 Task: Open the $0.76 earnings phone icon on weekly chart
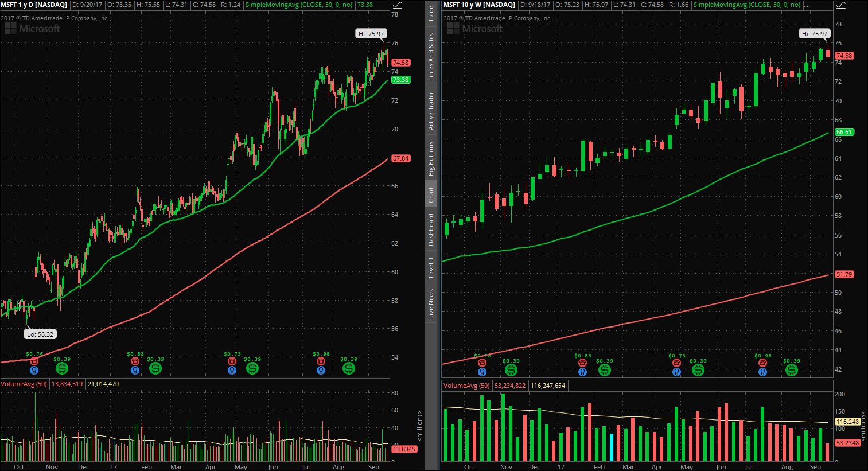(482, 363)
